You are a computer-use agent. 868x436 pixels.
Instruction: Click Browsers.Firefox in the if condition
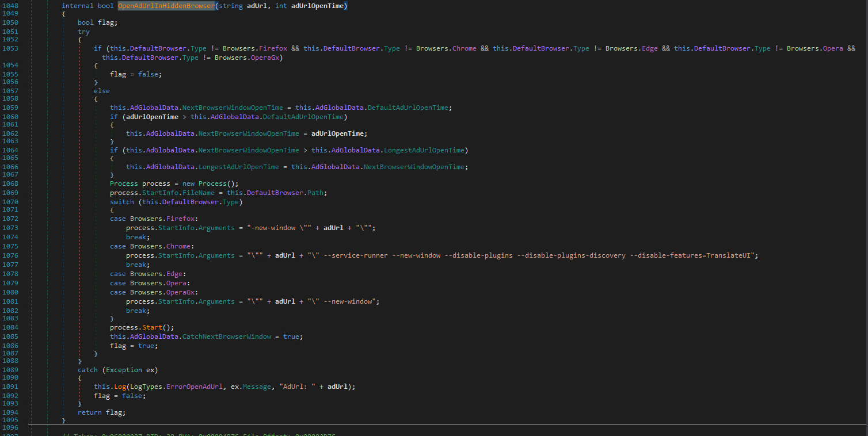point(255,48)
